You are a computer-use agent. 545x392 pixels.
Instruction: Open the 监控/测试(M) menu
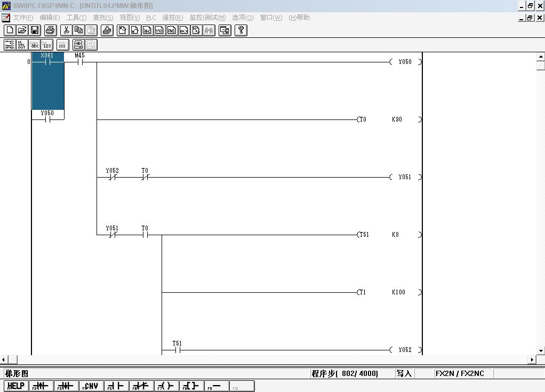pos(207,18)
